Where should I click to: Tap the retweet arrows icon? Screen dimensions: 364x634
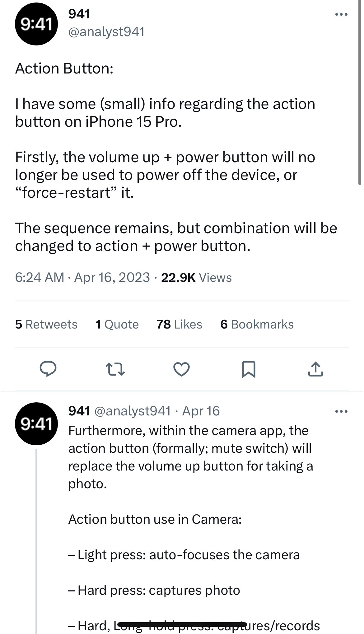(115, 369)
